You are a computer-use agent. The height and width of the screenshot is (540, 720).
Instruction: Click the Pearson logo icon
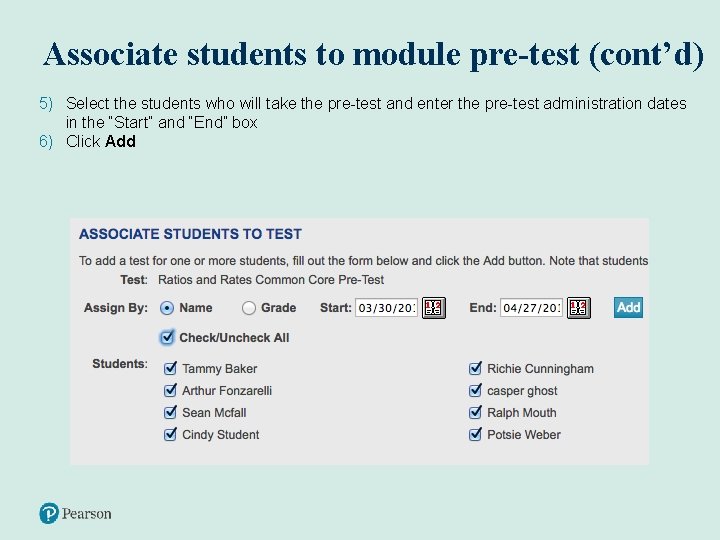(x=49, y=514)
